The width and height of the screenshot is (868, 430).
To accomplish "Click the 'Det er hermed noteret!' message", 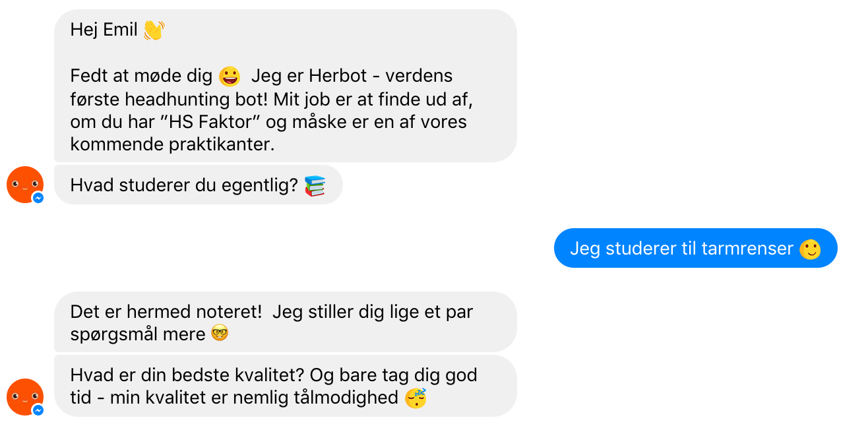I will point(286,322).
